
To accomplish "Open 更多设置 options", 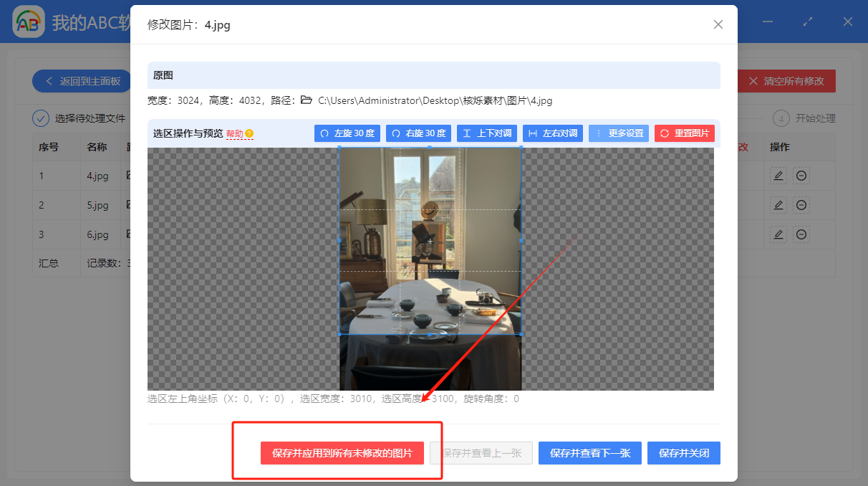I will click(x=619, y=133).
